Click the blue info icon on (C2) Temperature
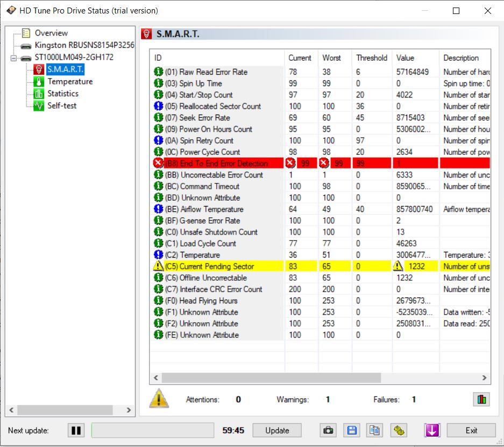This screenshot has width=504, height=447. (x=158, y=255)
